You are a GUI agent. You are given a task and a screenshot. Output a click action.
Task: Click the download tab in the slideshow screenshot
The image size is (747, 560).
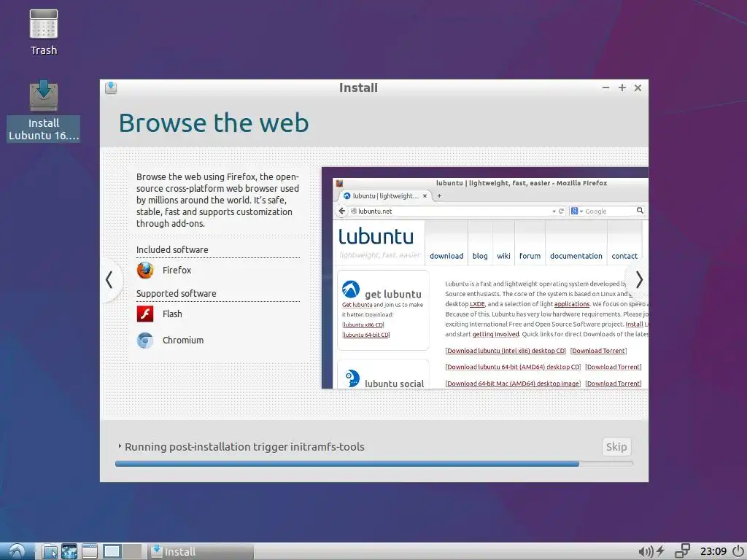(446, 256)
